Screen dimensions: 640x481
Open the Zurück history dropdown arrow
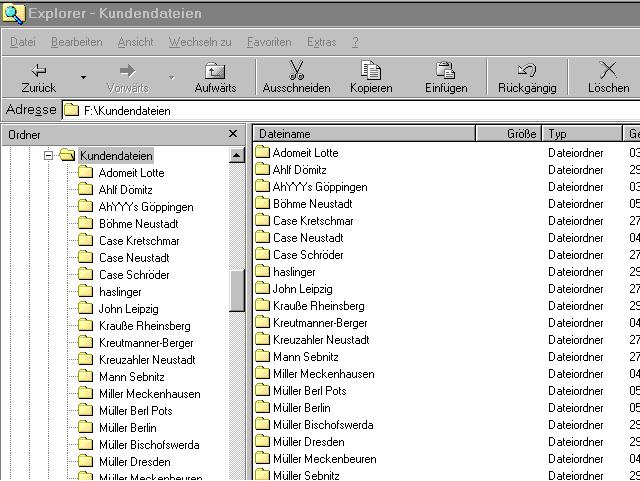(83, 78)
